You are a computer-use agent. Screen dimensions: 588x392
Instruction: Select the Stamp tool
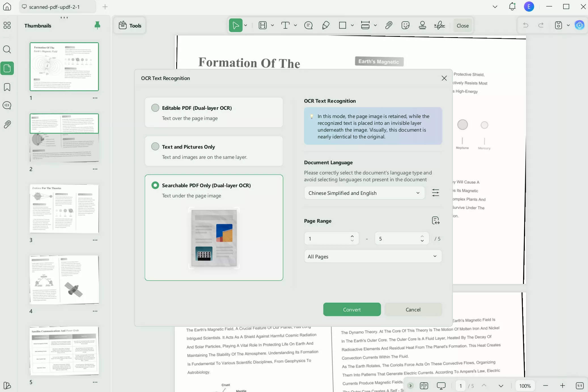422,25
